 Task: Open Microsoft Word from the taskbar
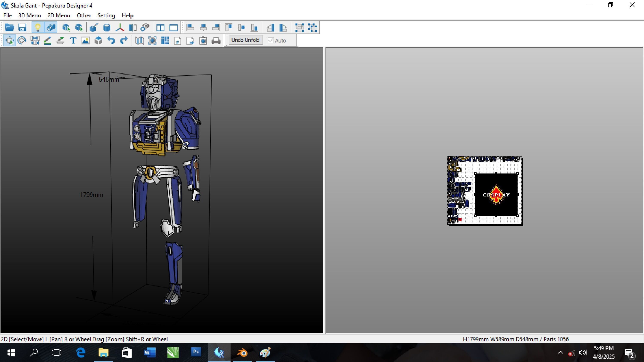(x=150, y=353)
